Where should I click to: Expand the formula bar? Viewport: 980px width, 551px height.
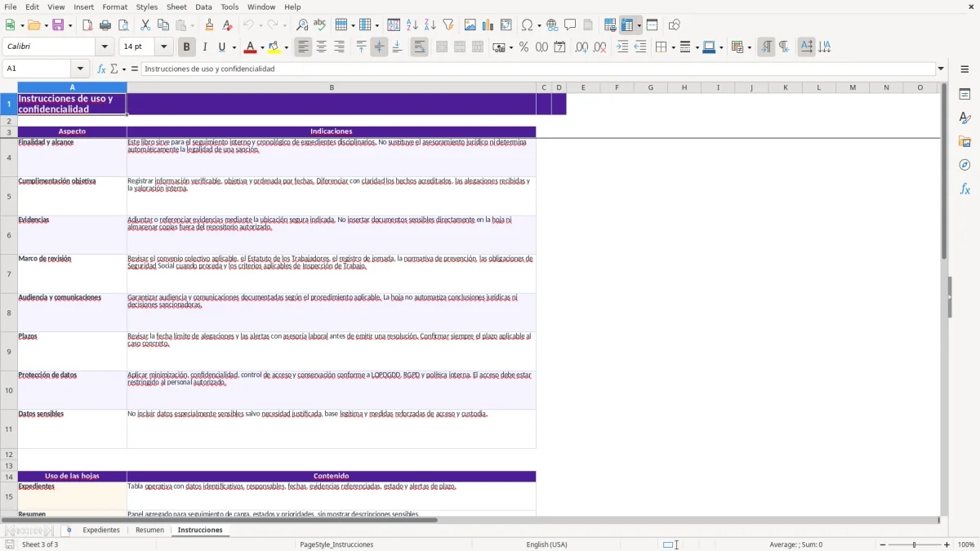(x=941, y=69)
